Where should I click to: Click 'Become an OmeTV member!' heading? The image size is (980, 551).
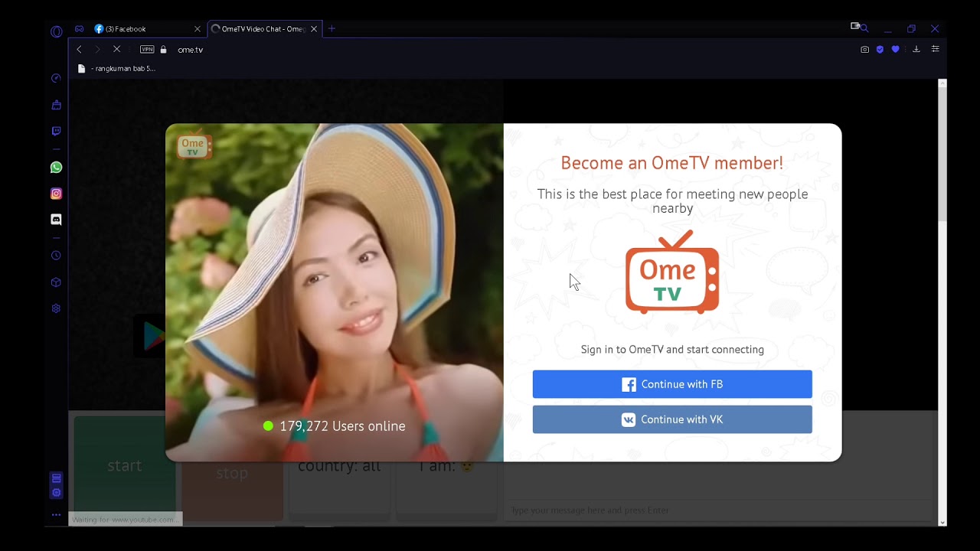pos(672,163)
